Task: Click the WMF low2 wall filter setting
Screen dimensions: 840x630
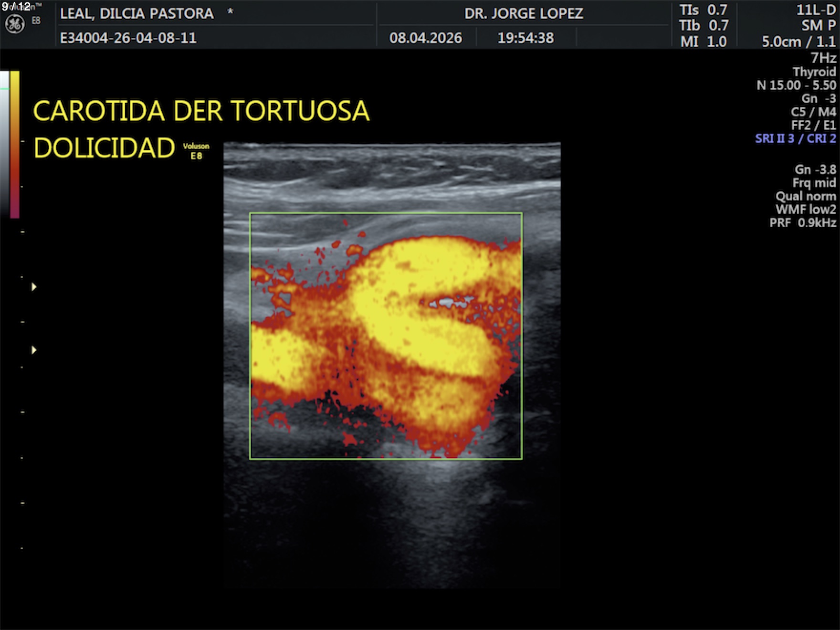Action: pyautogui.click(x=806, y=210)
